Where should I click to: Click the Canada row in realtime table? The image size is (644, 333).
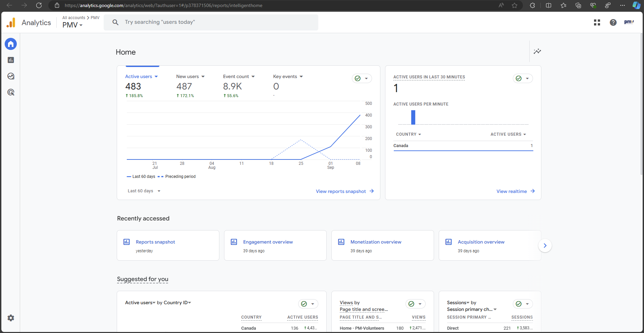(x=463, y=146)
